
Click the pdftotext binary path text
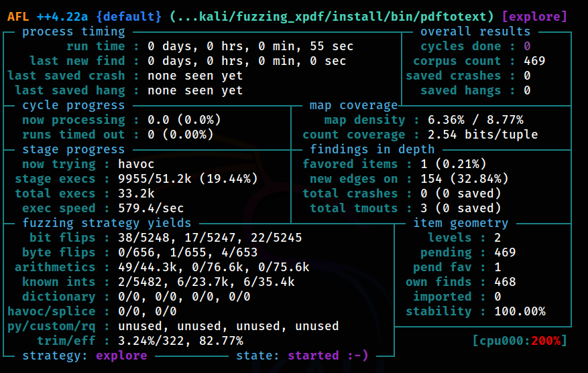[331, 17]
